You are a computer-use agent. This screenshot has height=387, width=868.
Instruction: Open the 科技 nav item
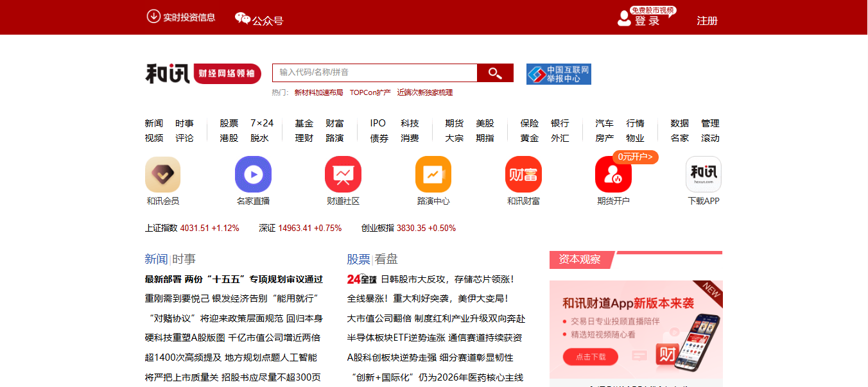(410, 123)
